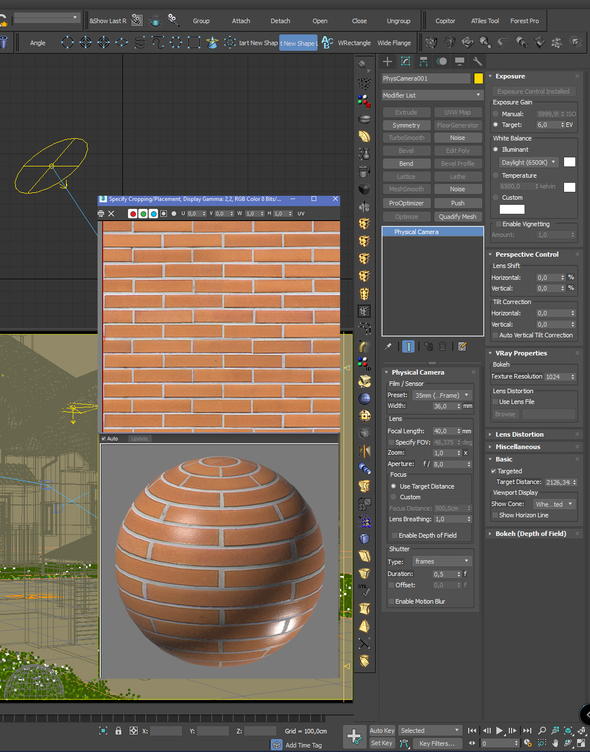Image resolution: width=590 pixels, height=752 pixels.
Task: Enable the Enable Vignetting checkbox
Action: (x=498, y=224)
